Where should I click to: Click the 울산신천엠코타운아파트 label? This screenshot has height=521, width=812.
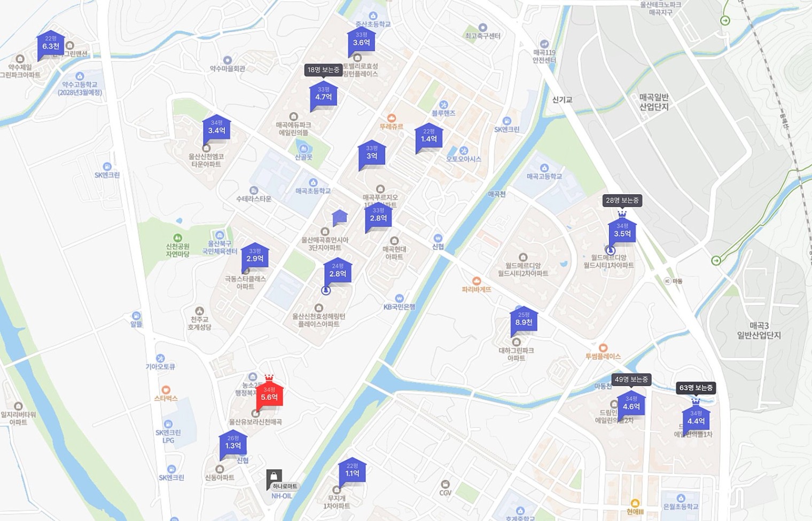point(206,161)
